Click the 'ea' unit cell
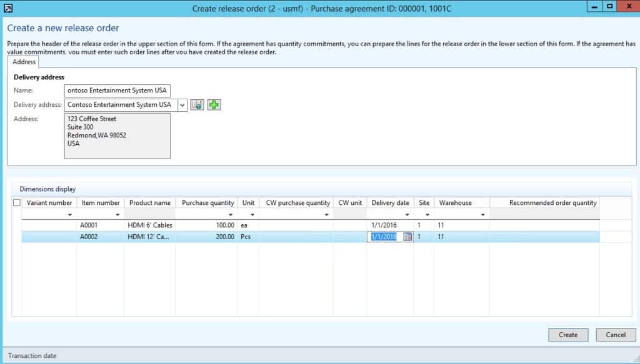This screenshot has width=640, height=364. 248,225
